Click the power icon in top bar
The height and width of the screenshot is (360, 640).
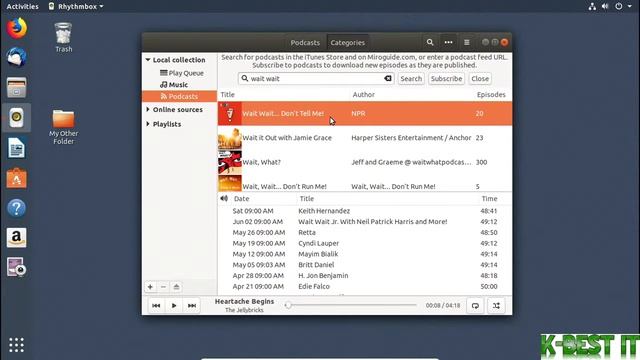point(619,6)
